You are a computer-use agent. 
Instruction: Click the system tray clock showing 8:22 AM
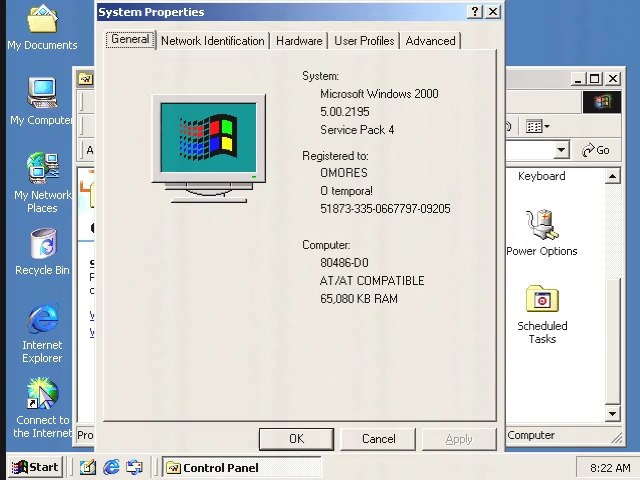point(610,468)
